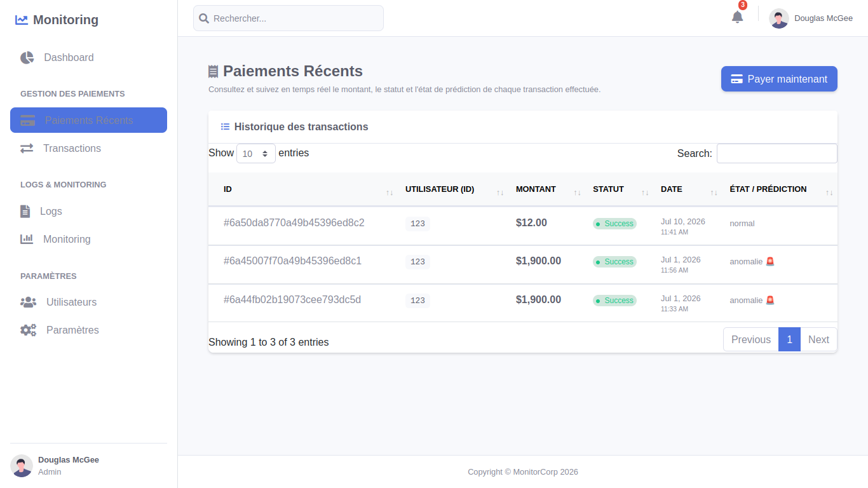
Task: Click the Paramètres gears icon
Action: tap(28, 330)
